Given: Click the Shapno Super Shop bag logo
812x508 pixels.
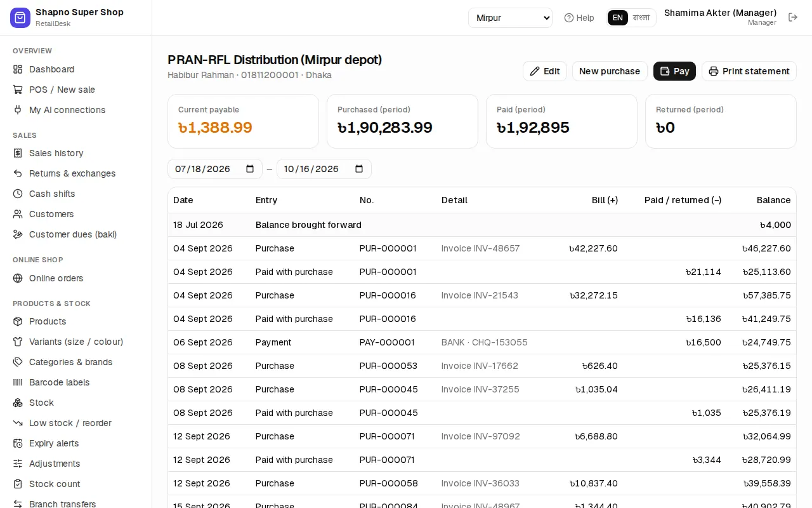Looking at the screenshot, I should (x=20, y=18).
